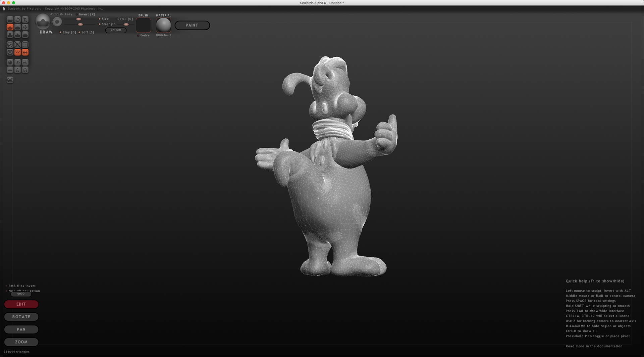Select the orange Draw tool icon
This screenshot has width=644, height=357.
(10, 27)
